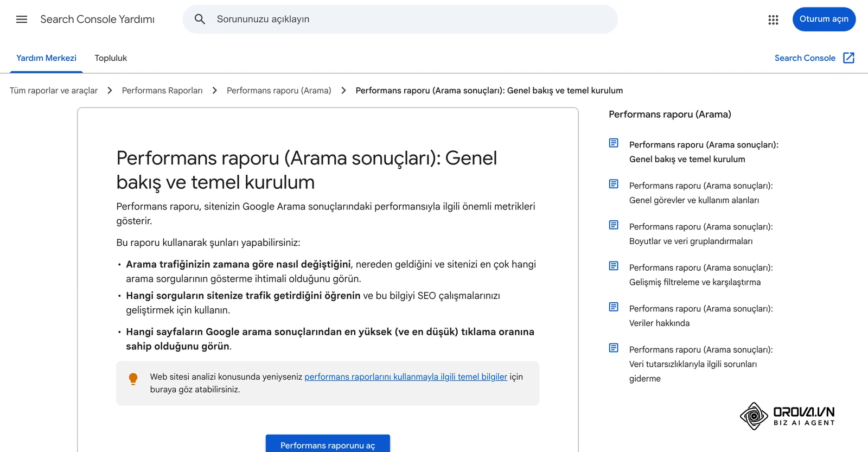The height and width of the screenshot is (452, 868).
Task: Navigate to Performans raporu (Arama) breadcrumb
Action: tap(279, 91)
